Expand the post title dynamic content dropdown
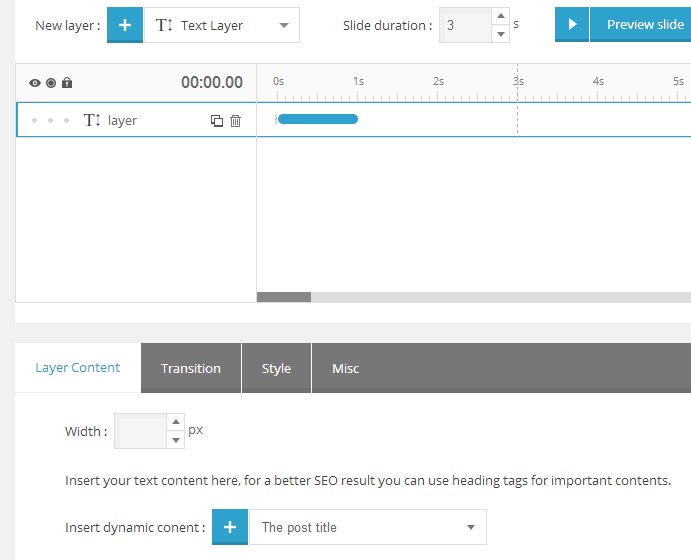 tap(368, 527)
